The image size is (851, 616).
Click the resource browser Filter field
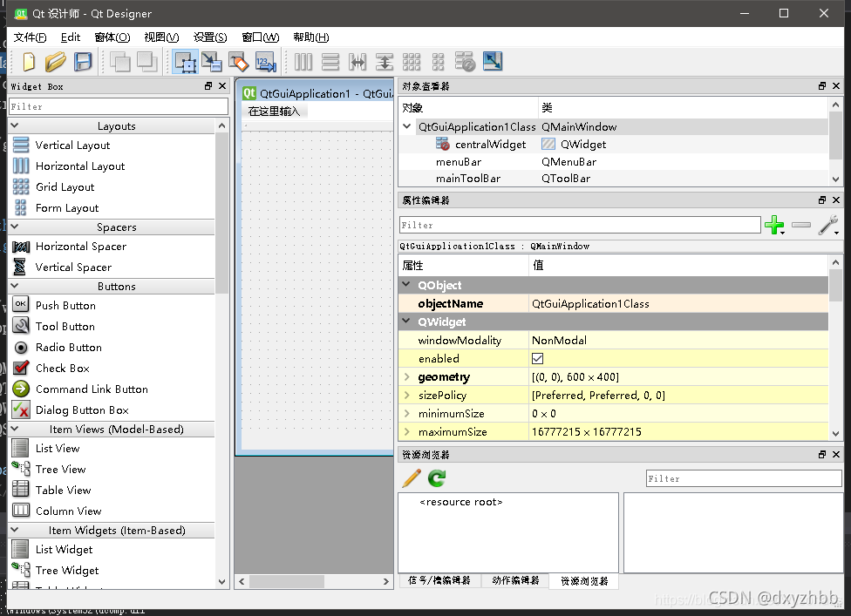point(744,478)
